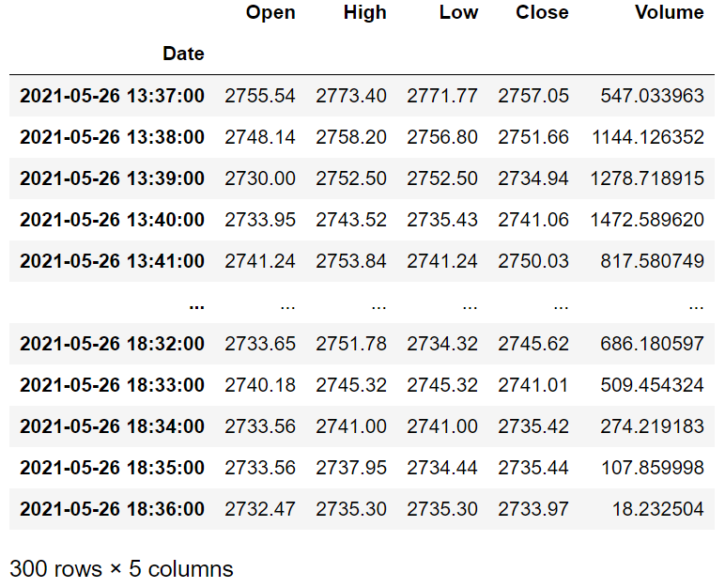Click the Open value 2733.95
This screenshot has width=725, height=588.
coord(260,220)
